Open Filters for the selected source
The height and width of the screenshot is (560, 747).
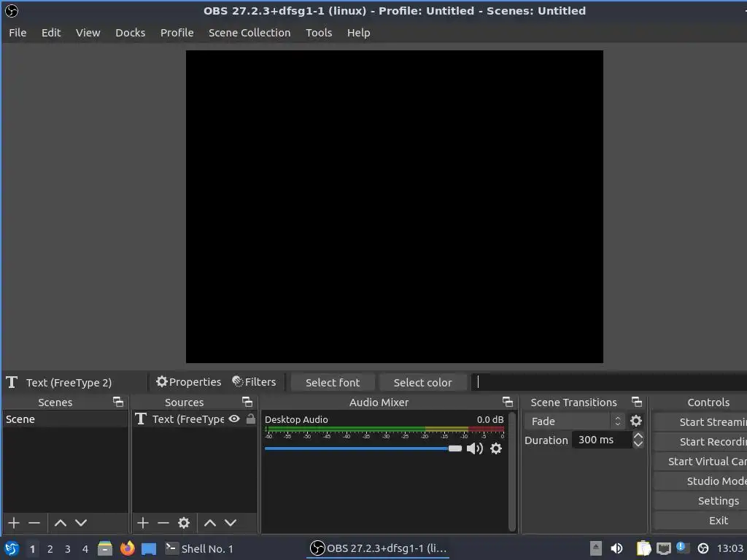(x=254, y=382)
